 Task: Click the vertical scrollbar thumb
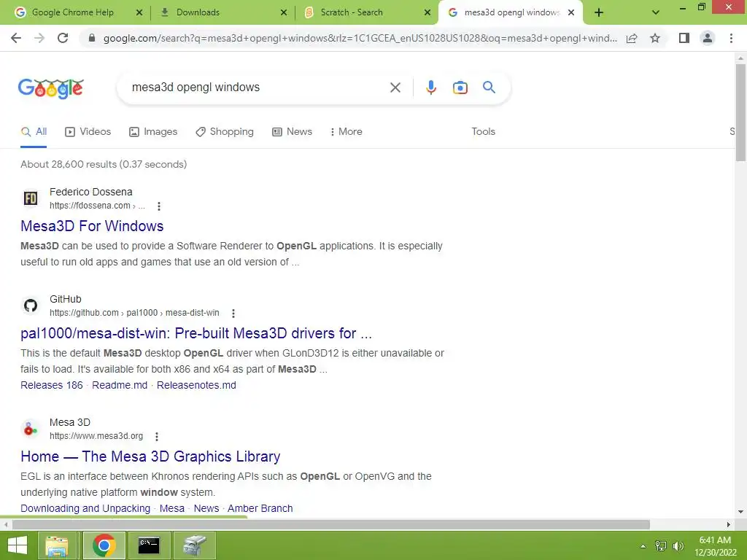[740, 112]
